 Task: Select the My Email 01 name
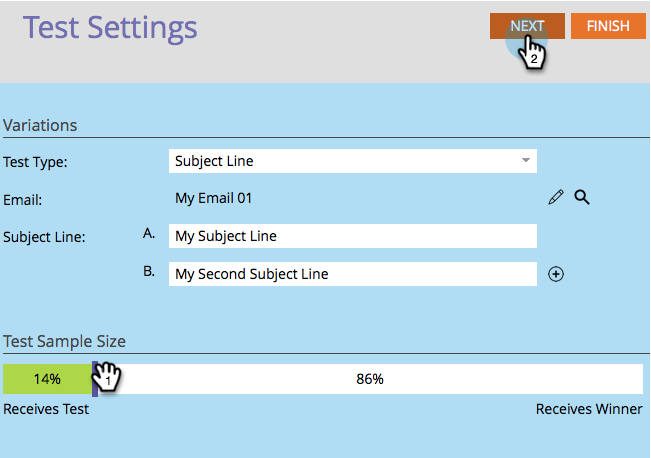213,198
